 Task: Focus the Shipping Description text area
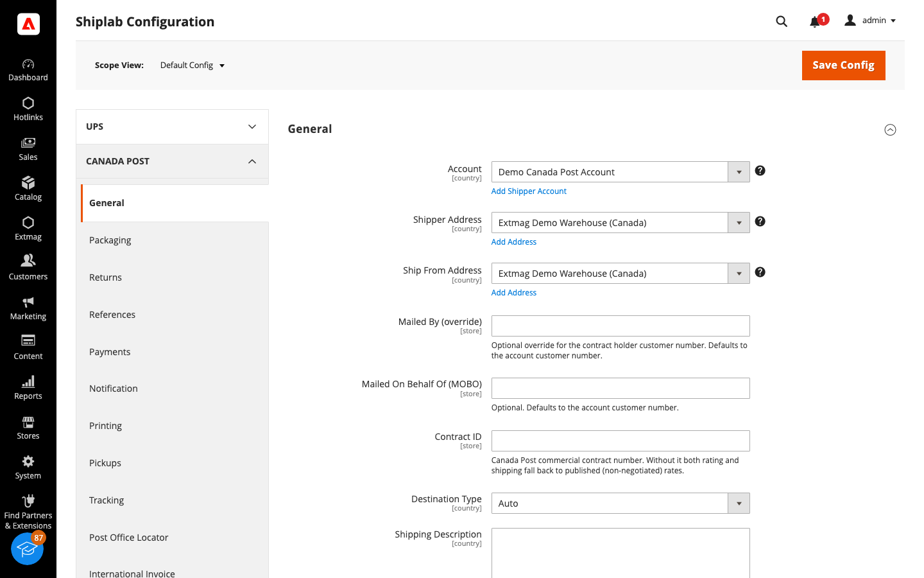coord(620,553)
